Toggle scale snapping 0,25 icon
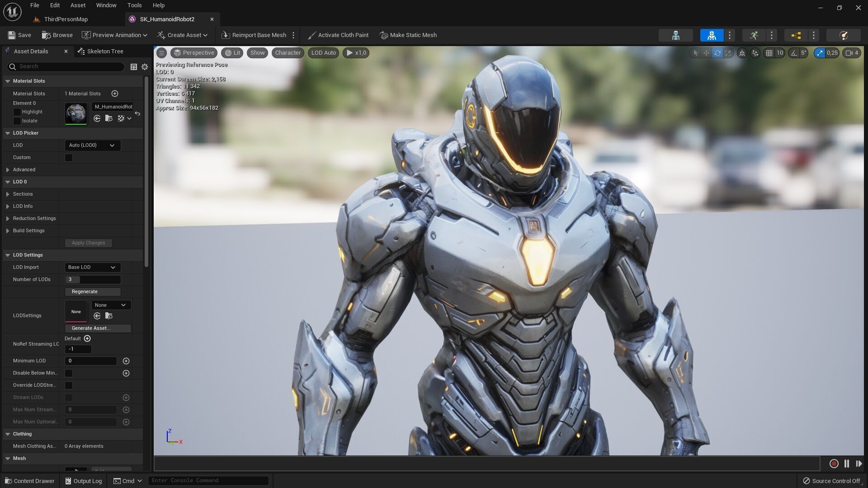This screenshot has width=868, height=488. click(x=820, y=53)
